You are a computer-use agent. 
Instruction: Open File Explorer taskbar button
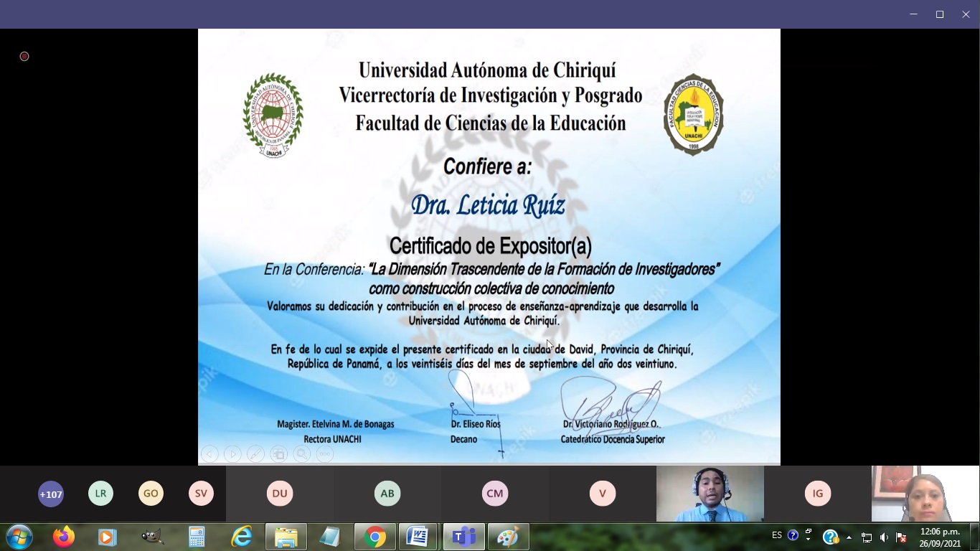[286, 537]
